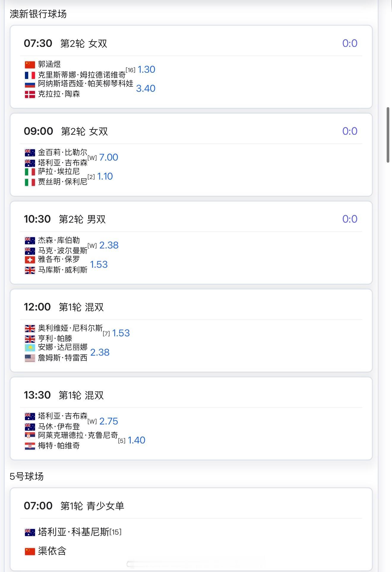The width and height of the screenshot is (392, 572).
Task: Tap the Serbia flag beside 阿莱克珊德拉·克鲁尼奇
Action: [x=30, y=435]
